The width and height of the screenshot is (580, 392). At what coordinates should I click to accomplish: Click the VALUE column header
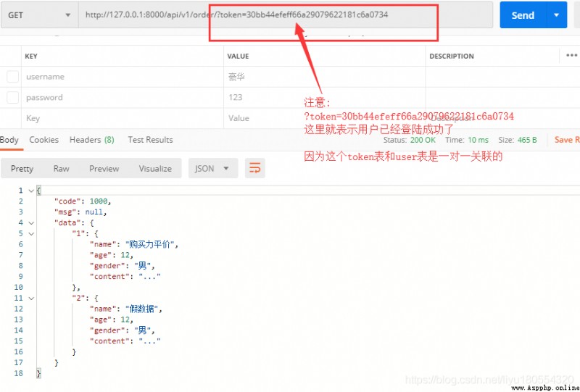(238, 57)
